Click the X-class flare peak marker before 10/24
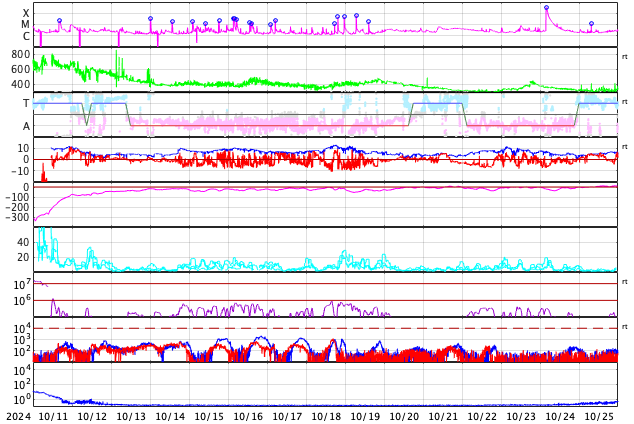Image resolution: width=634 pixels, height=424 pixels. 546,8
